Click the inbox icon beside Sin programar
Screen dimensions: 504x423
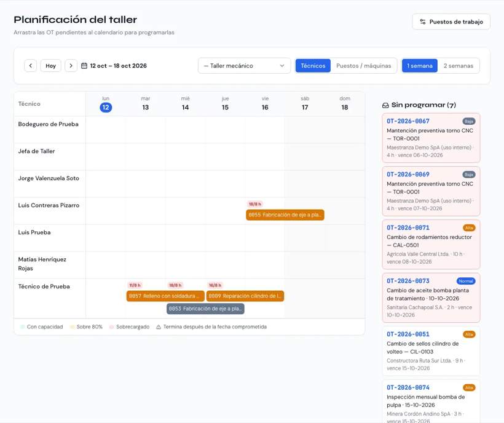pyautogui.click(x=385, y=105)
